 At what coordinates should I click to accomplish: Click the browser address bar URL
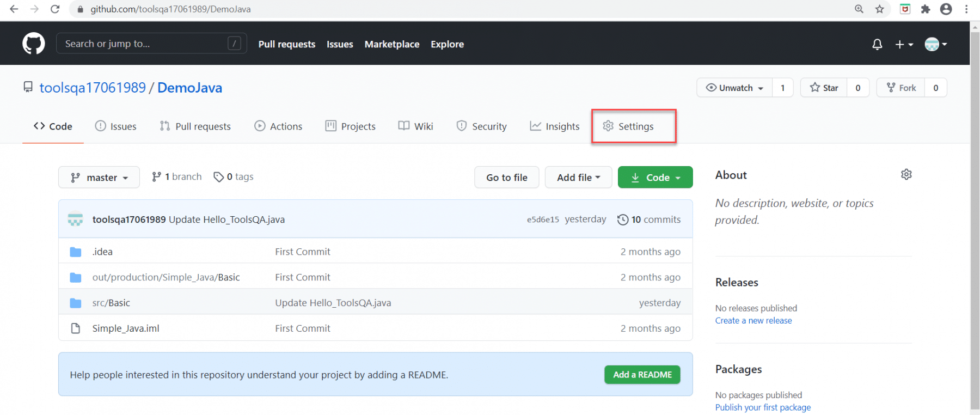[x=170, y=9]
